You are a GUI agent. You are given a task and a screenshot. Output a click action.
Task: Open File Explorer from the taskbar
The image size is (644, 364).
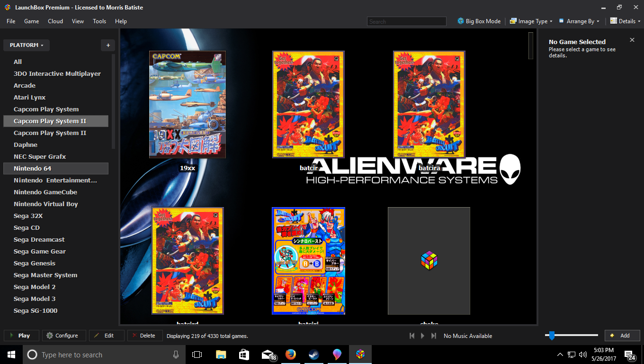[221, 355]
